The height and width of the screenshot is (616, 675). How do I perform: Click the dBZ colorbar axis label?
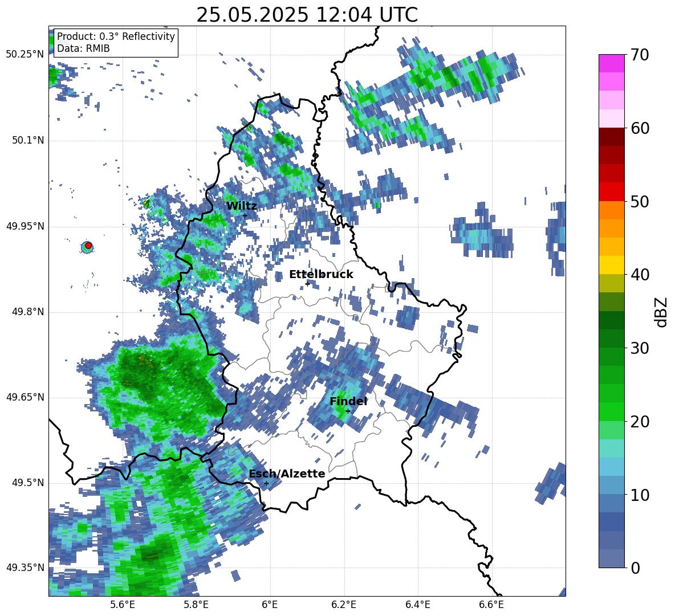(x=661, y=312)
